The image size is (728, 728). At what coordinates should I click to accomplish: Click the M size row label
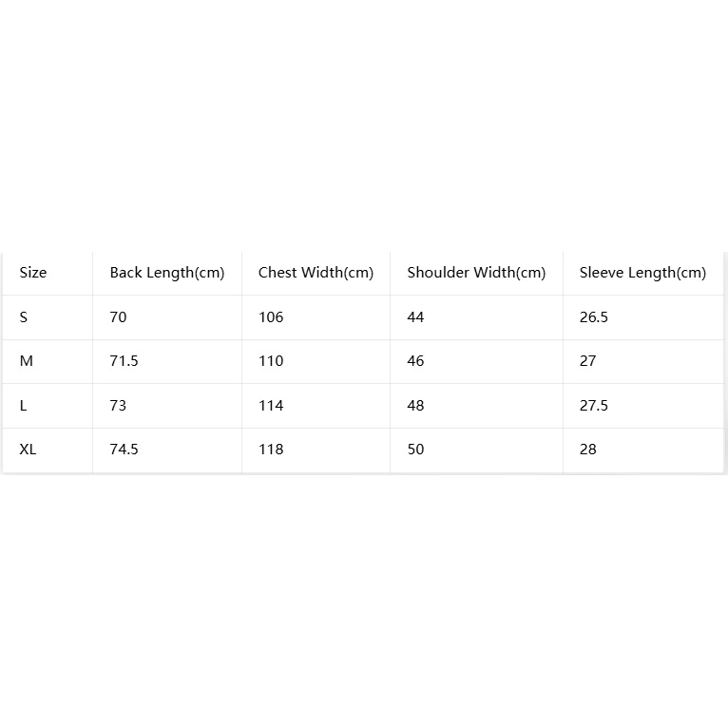click(x=27, y=361)
